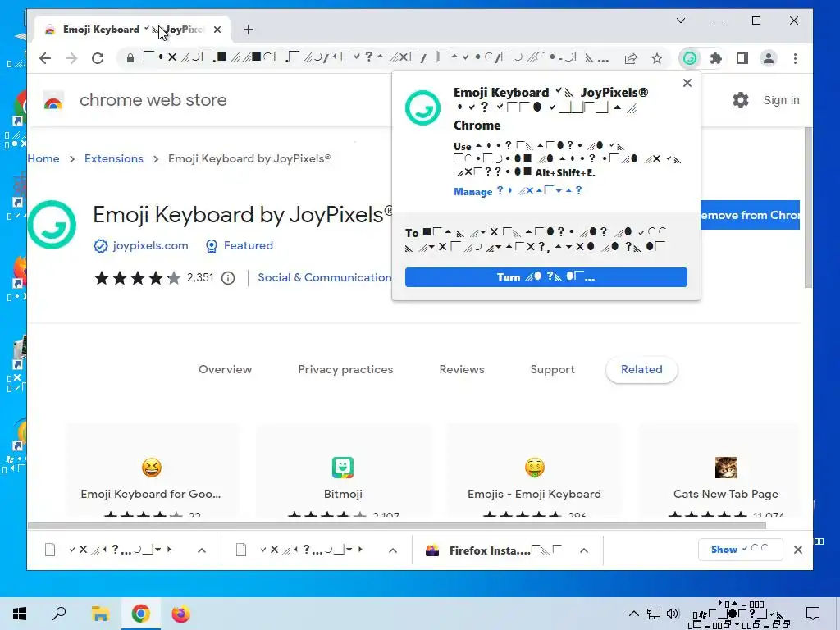This screenshot has height=630, width=840.
Task: Switch to the Support tab
Action: (552, 369)
